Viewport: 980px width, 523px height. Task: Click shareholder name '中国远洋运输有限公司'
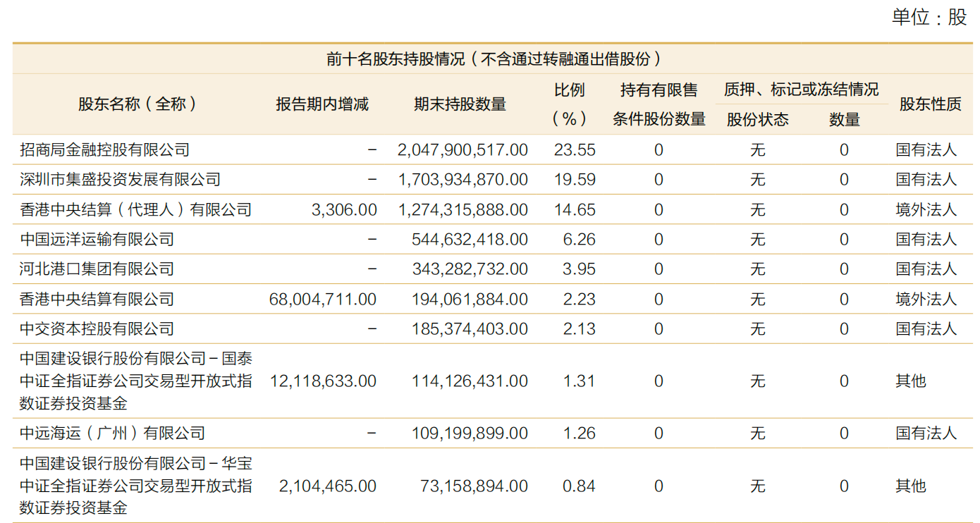(97, 240)
